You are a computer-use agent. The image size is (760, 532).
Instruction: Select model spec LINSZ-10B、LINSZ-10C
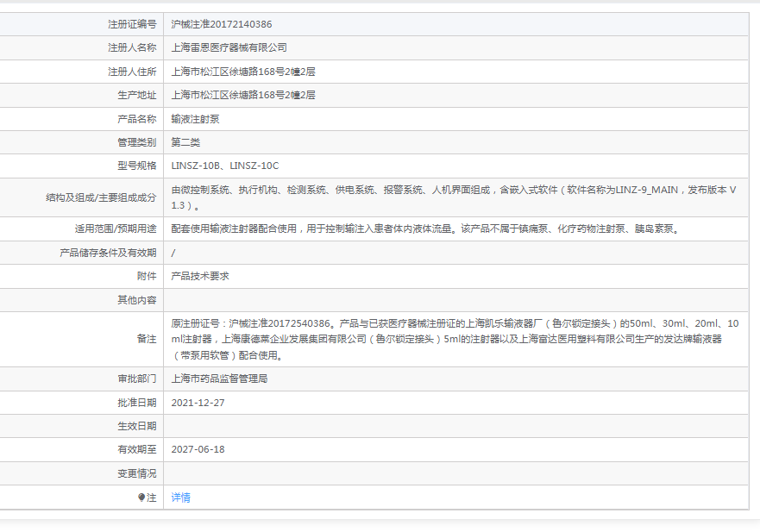(225, 166)
